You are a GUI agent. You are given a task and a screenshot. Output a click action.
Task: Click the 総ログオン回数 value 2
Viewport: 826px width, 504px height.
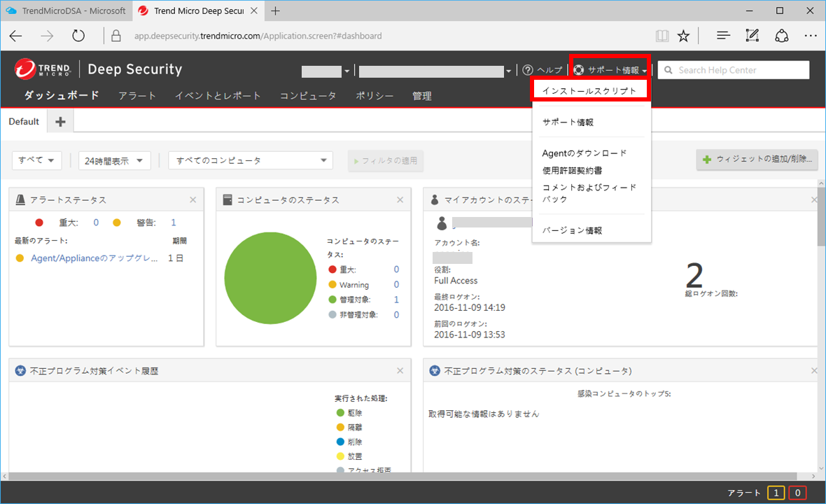[694, 275]
